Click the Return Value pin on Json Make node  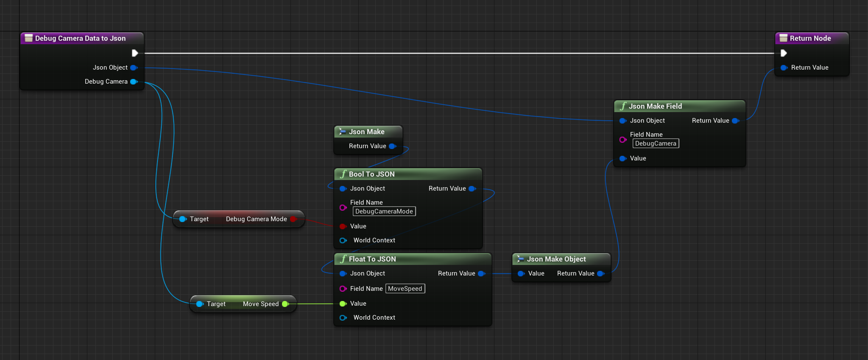pyautogui.click(x=393, y=146)
